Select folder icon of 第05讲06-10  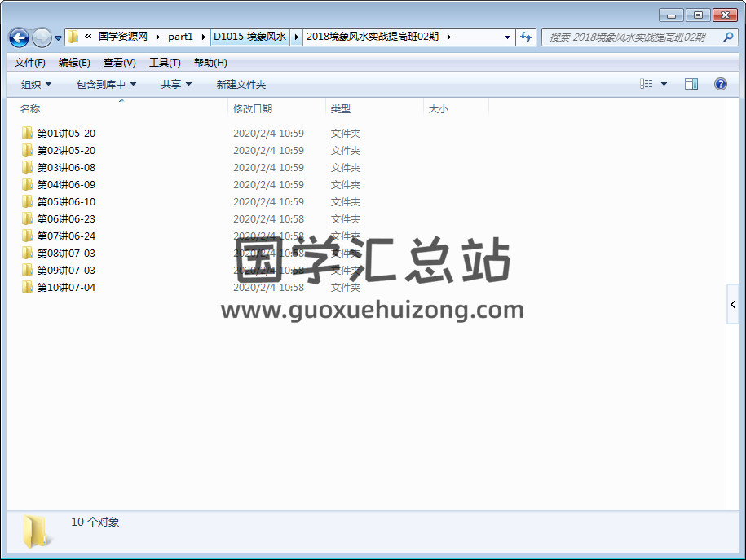[27, 201]
